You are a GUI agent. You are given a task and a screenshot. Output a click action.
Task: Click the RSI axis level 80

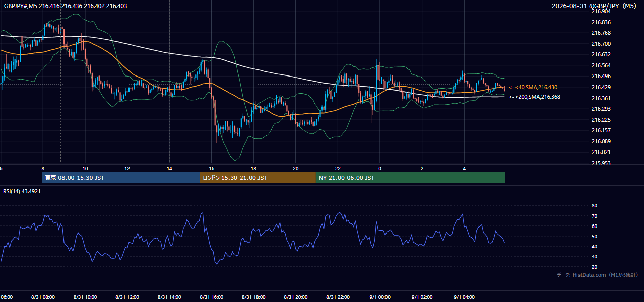tap(594, 206)
